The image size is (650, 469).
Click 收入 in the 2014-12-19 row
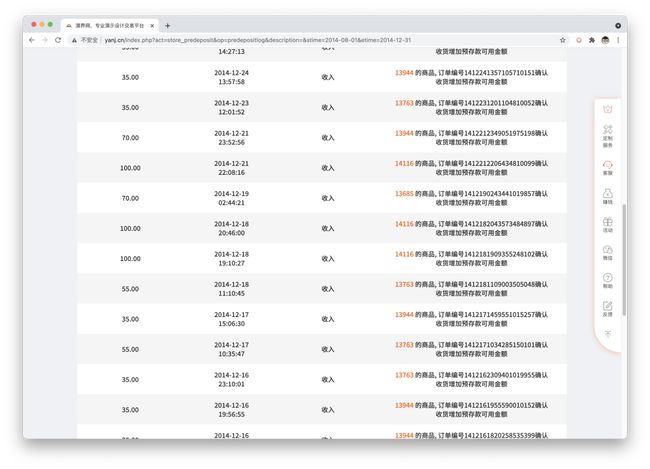click(x=327, y=198)
